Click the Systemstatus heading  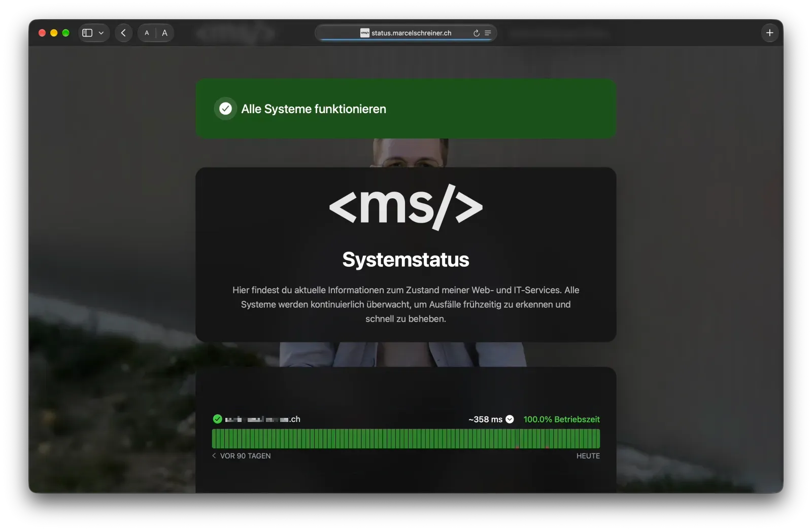(406, 260)
